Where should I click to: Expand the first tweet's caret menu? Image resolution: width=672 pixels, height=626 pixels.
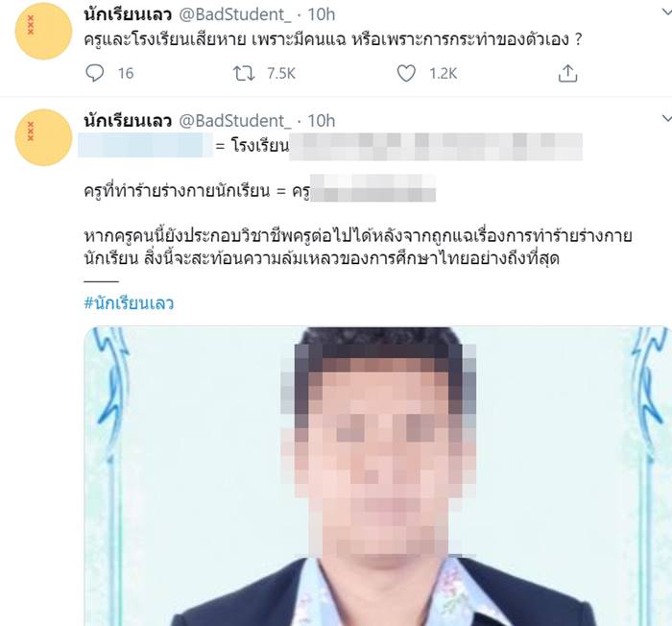[x=666, y=12]
